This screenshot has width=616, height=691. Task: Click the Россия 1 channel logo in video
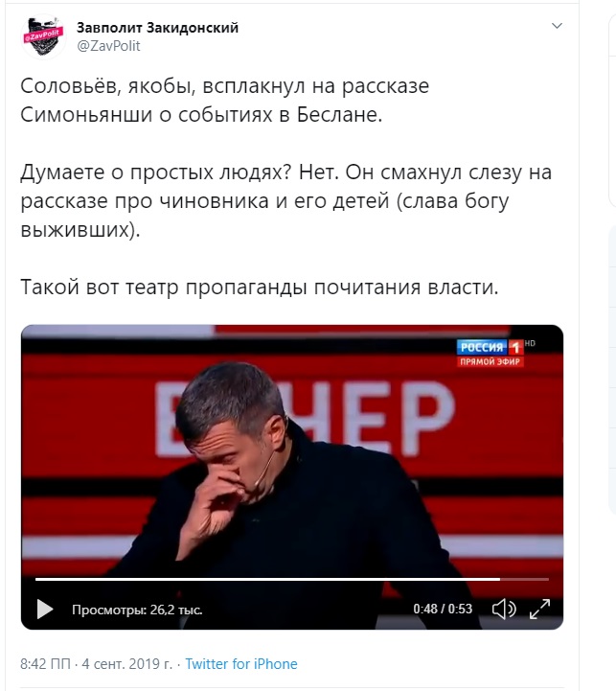[x=490, y=347]
